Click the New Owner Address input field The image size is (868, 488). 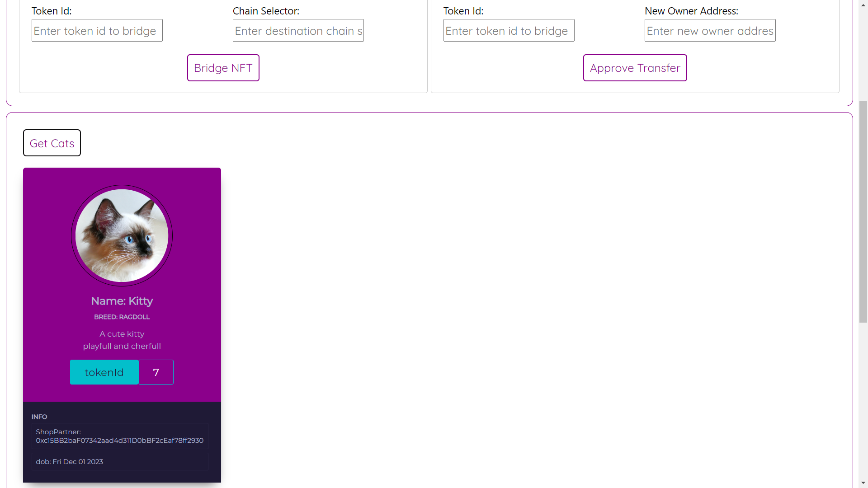tap(710, 30)
